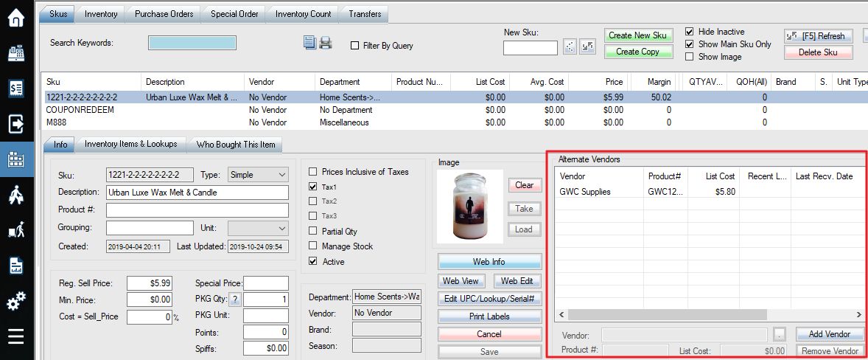The width and height of the screenshot is (868, 360).
Task: Open the cash register icon in sidebar
Action: click(x=16, y=53)
